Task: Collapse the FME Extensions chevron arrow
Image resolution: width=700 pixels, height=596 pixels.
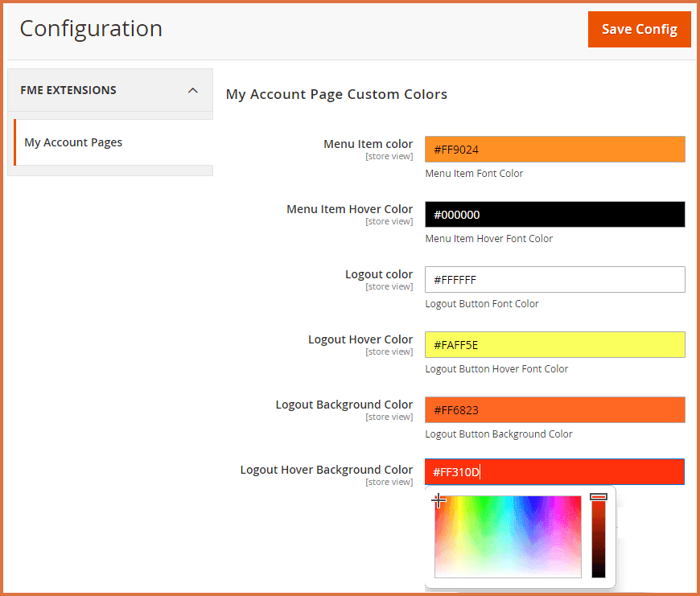Action: [192, 90]
